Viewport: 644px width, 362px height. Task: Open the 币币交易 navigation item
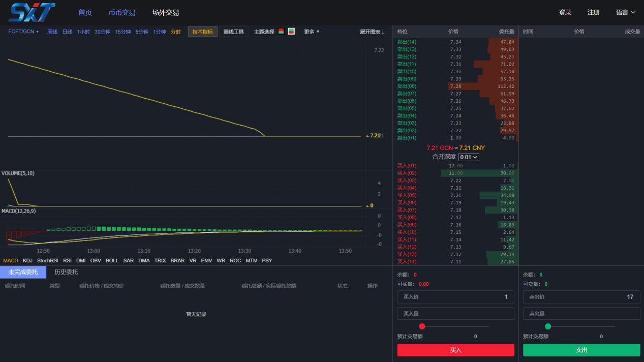click(x=122, y=12)
